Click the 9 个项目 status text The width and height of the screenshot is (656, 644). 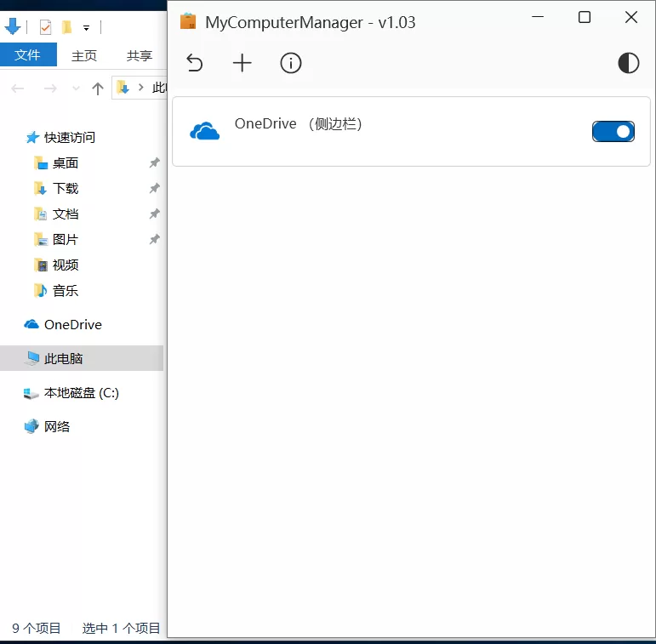coord(37,628)
